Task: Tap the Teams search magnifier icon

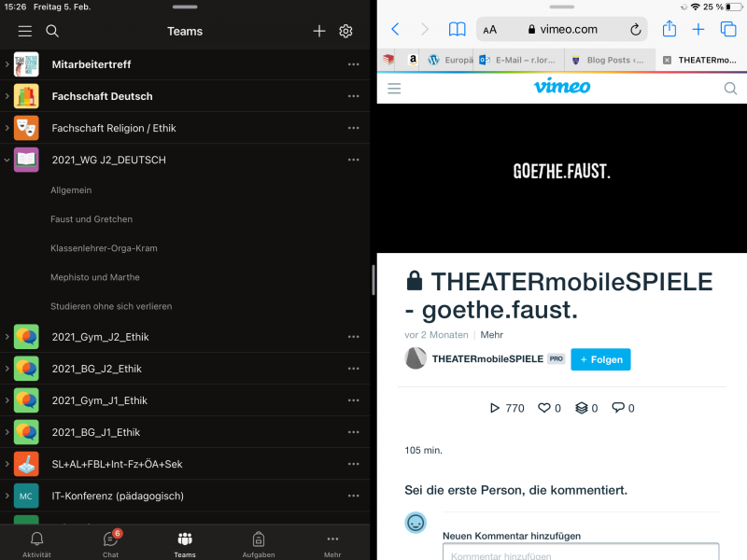Action: tap(52, 32)
